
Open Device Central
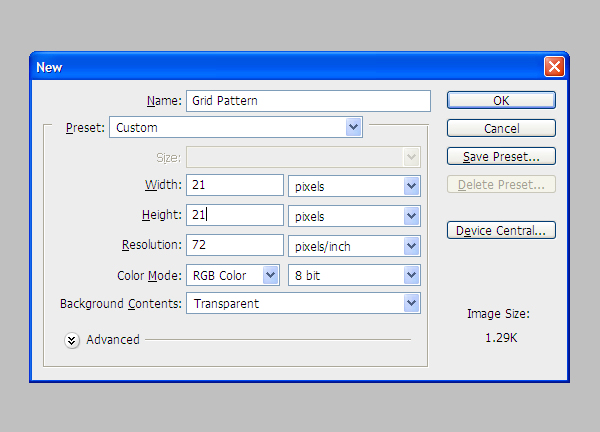pos(501,230)
